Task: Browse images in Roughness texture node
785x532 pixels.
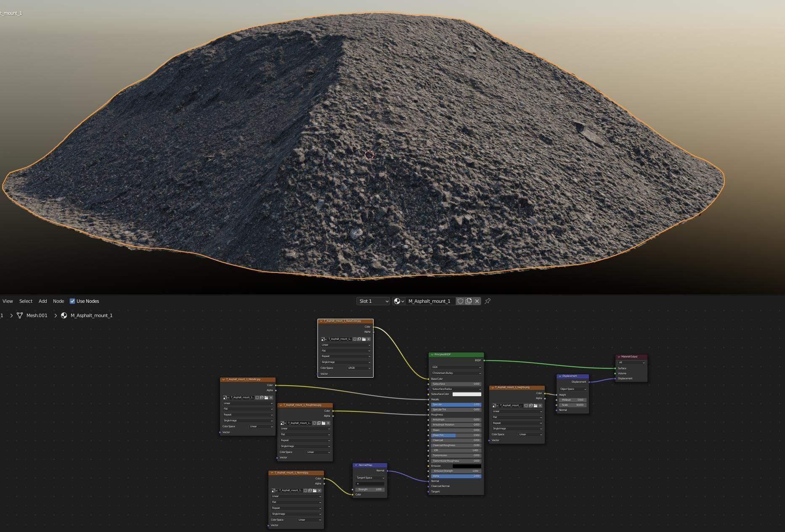Action: pyautogui.click(x=283, y=423)
